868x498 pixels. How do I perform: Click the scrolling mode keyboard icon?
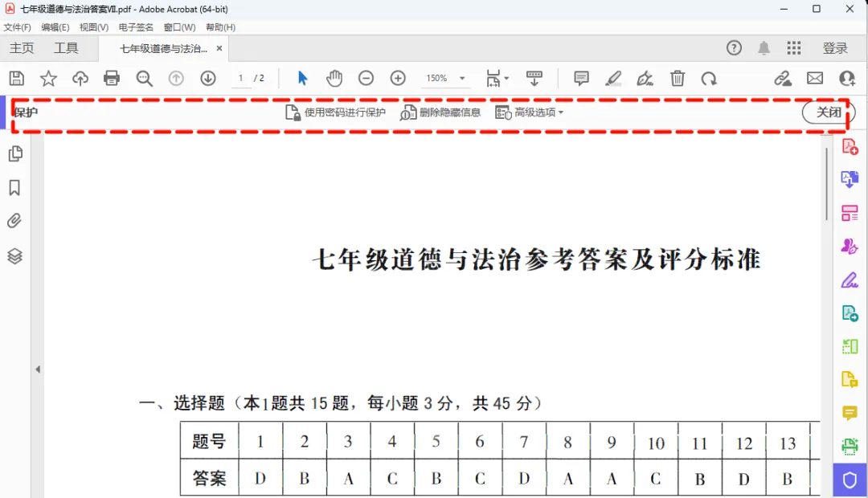534,79
